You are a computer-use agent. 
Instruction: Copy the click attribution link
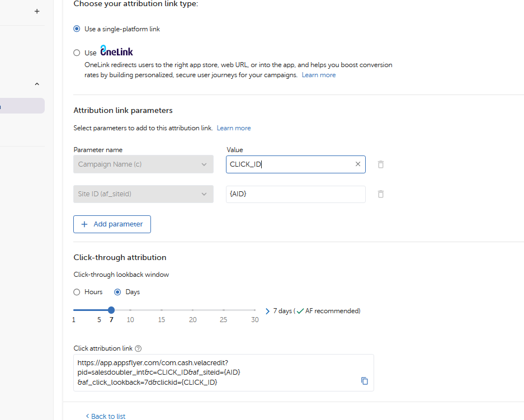click(x=365, y=381)
